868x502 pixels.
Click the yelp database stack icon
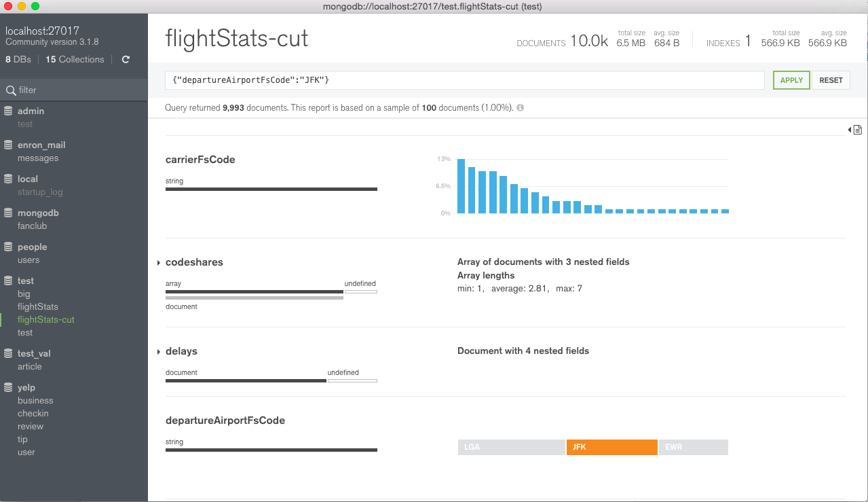[x=8, y=387]
